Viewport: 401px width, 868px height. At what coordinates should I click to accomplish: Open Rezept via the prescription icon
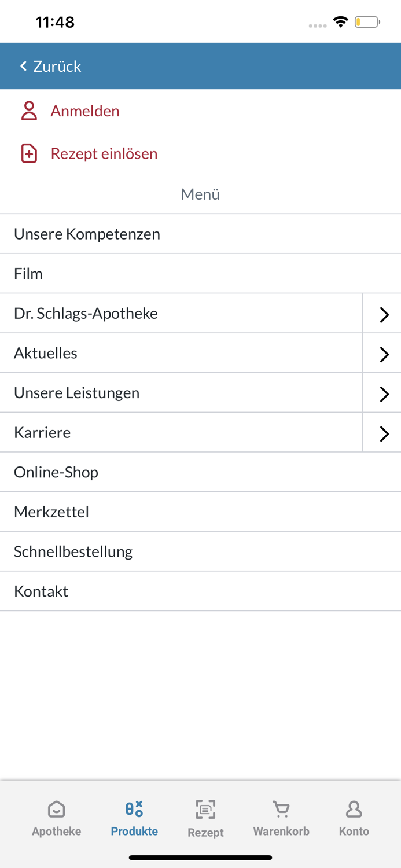click(x=205, y=810)
